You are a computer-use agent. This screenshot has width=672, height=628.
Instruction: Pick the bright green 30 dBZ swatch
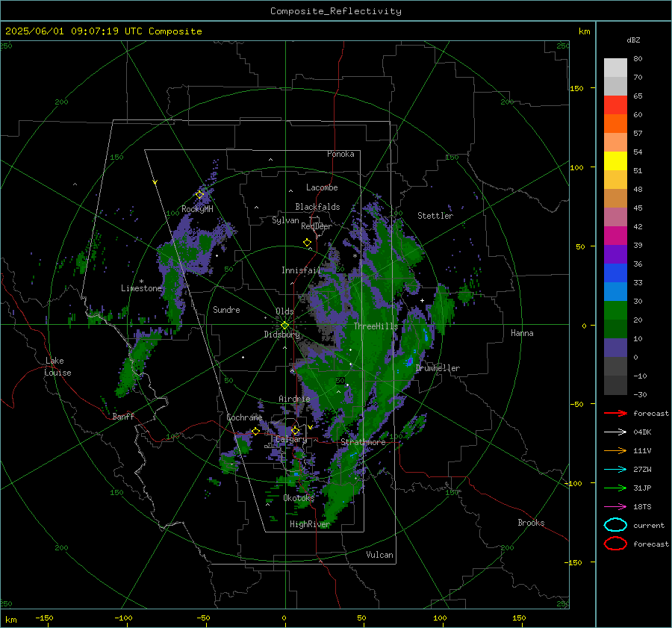[615, 311]
